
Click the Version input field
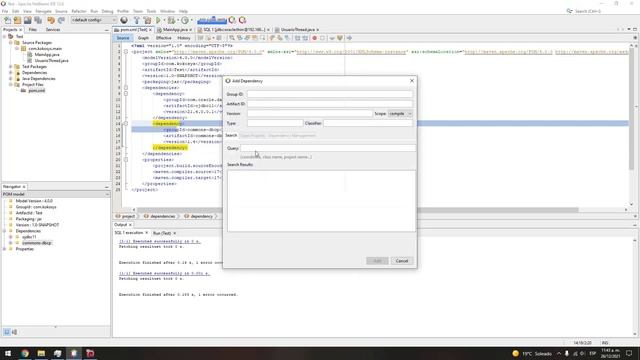[x=310, y=113]
